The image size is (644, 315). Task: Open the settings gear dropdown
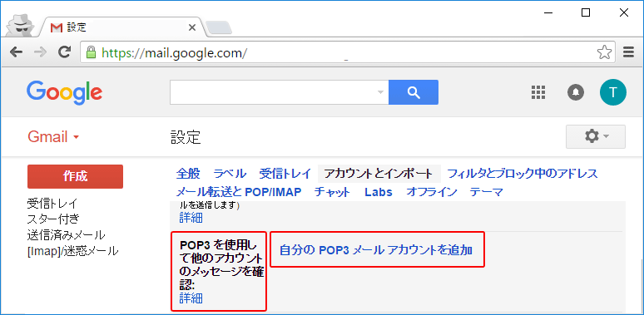pos(596,136)
